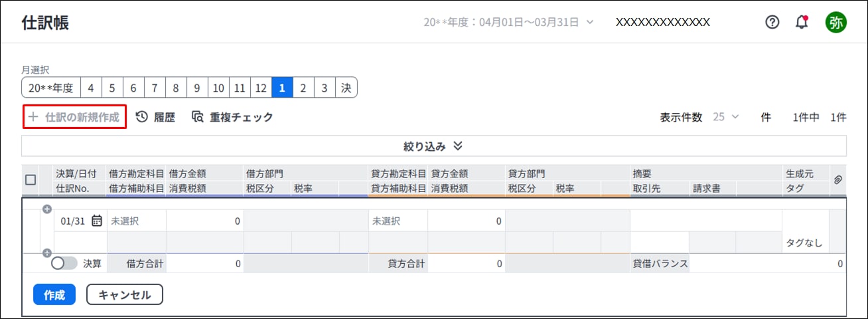Open notifications bell icon
The height and width of the screenshot is (319, 868).
[802, 23]
